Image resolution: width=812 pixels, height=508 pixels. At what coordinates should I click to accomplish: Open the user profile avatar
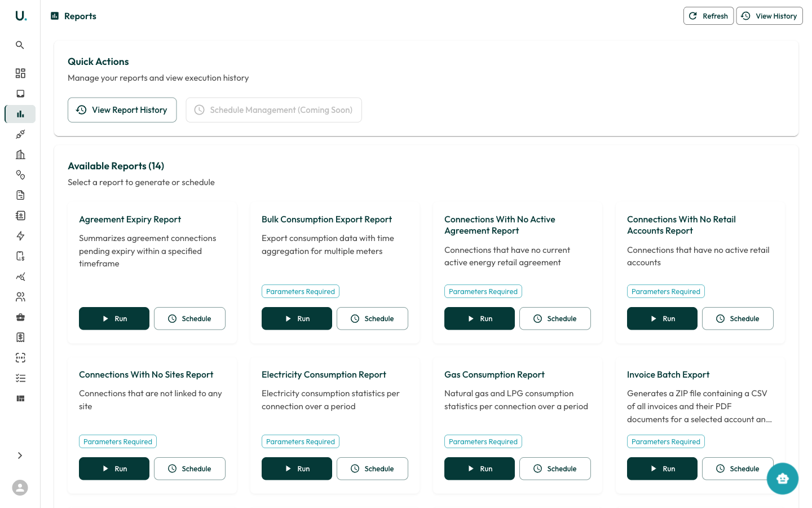click(20, 488)
